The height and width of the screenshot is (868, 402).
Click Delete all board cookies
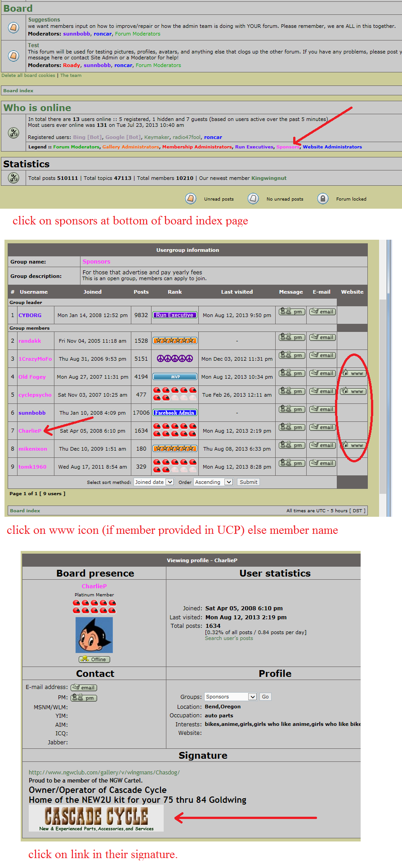28,76
